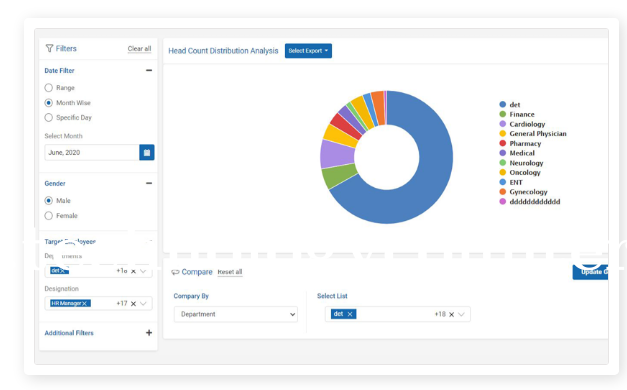Select Male gender radio button

point(48,200)
